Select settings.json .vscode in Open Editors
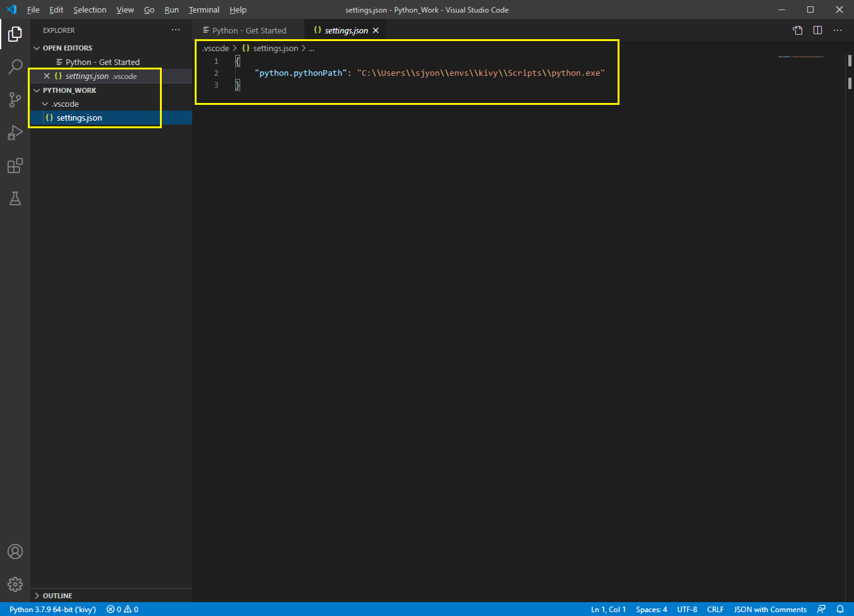The height and width of the screenshot is (616, 854). tap(111, 76)
